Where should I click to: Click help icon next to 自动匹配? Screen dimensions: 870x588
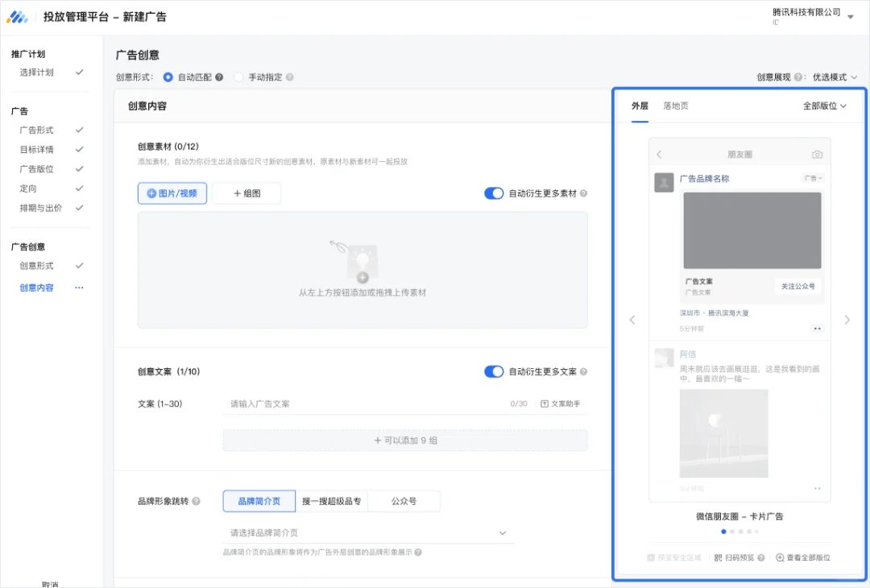point(219,77)
